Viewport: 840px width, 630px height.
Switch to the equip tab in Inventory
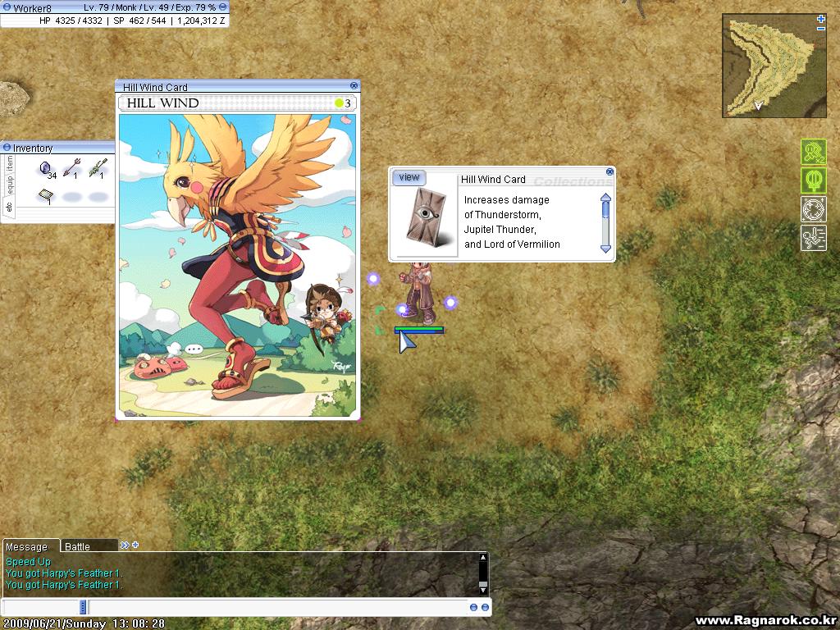coord(9,185)
